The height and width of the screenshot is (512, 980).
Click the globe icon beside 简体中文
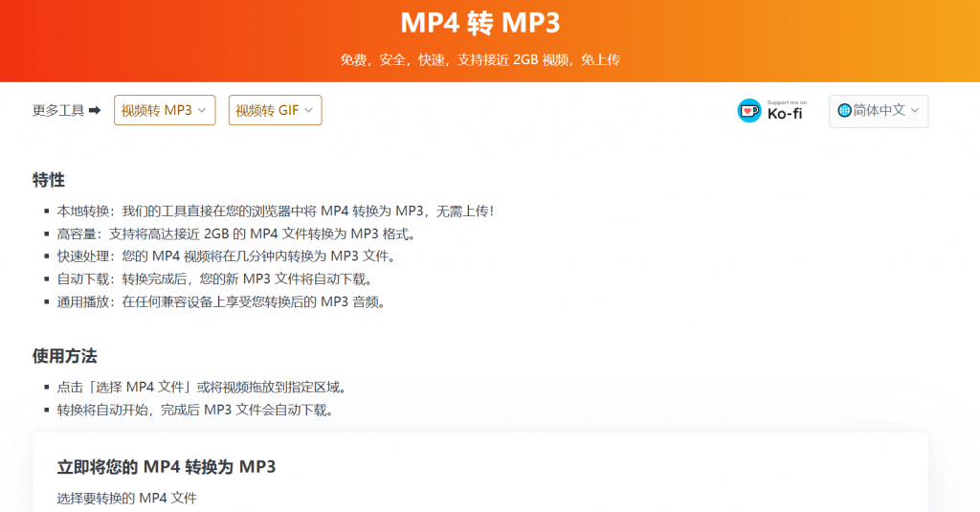click(x=844, y=110)
